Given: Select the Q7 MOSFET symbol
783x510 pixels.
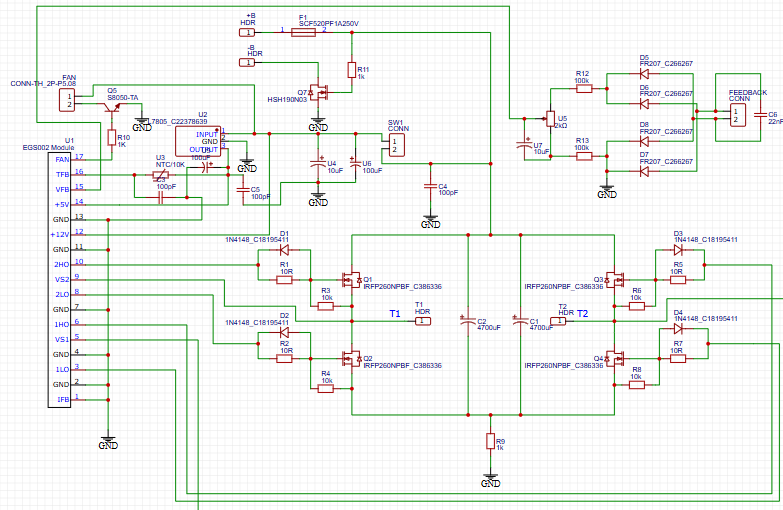Looking at the screenshot, I should pyautogui.click(x=318, y=92).
